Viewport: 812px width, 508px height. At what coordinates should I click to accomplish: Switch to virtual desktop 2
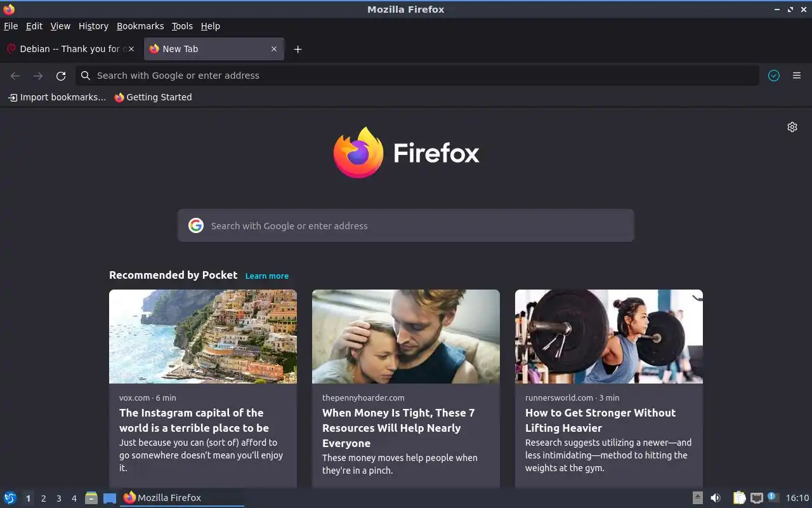pyautogui.click(x=43, y=498)
